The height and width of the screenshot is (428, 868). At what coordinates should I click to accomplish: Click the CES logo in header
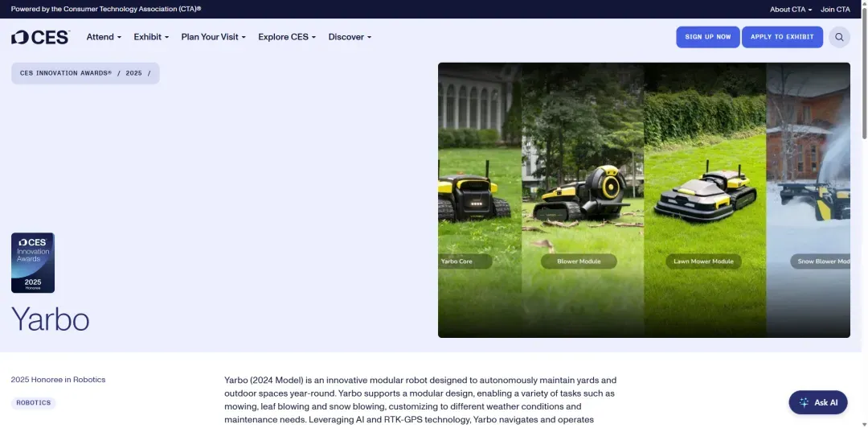pos(40,37)
